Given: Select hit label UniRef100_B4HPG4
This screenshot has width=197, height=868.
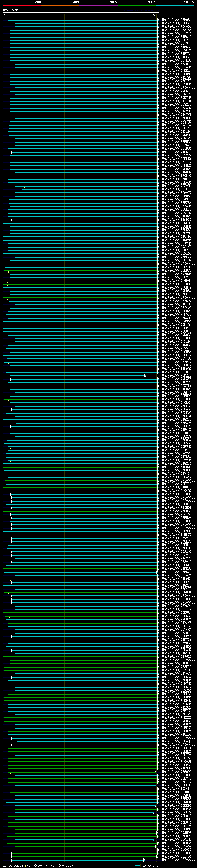Looking at the screenshot, I should (177, 809).
